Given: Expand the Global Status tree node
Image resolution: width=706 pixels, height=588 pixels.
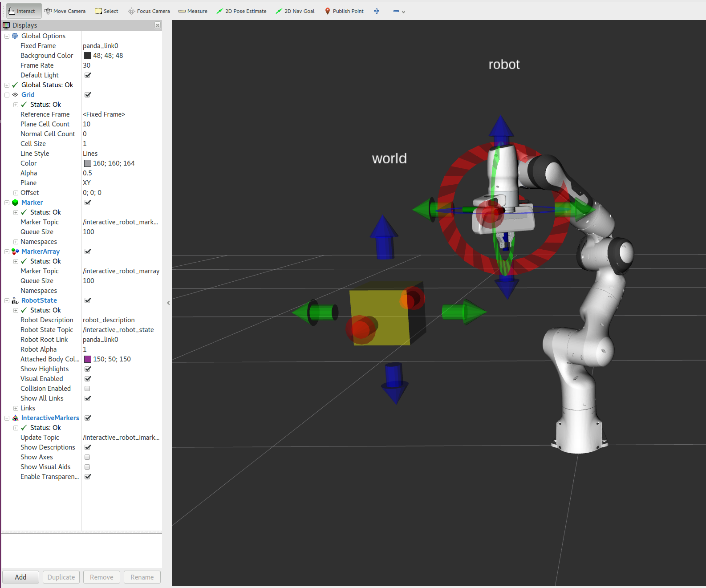Looking at the screenshot, I should (7, 85).
